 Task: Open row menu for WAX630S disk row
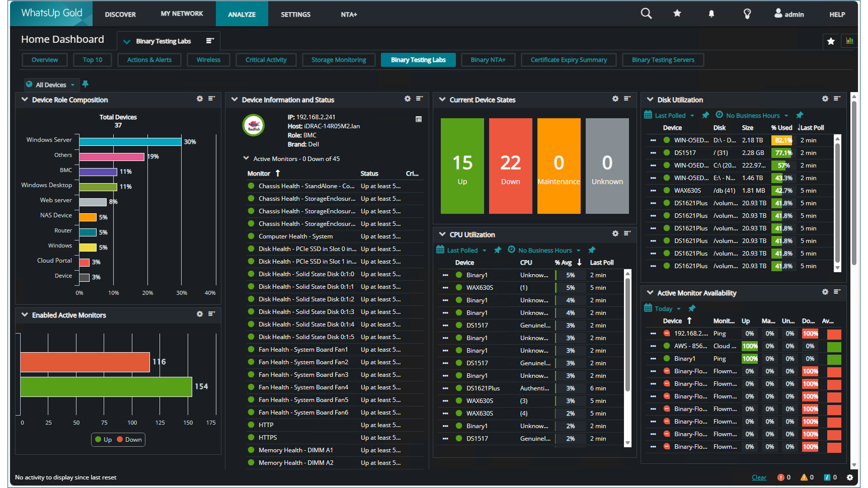(x=653, y=191)
